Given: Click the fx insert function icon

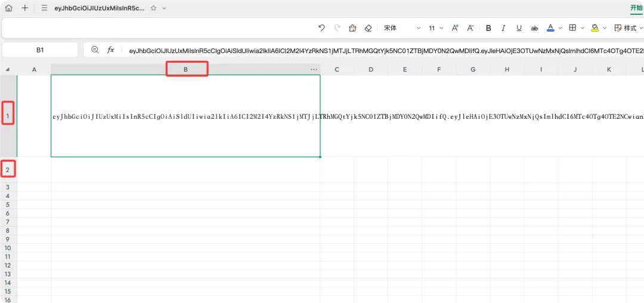Looking at the screenshot, I should pos(110,50).
